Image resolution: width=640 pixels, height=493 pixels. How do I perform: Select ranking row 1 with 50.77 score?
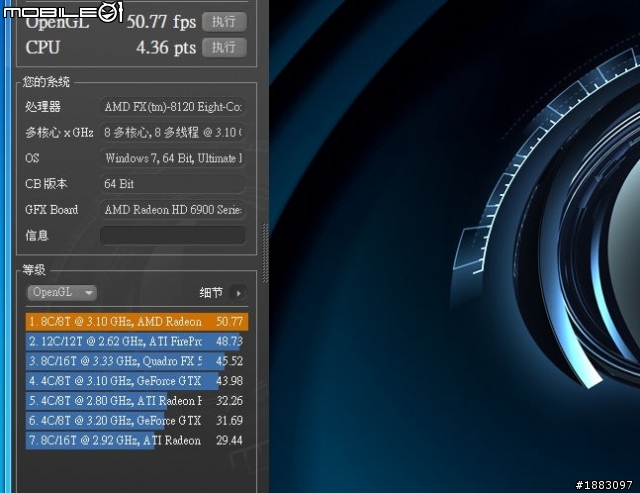[x=137, y=322]
